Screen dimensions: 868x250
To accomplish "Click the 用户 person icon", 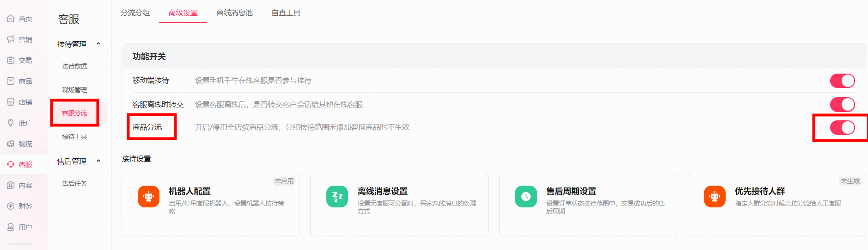I will [x=11, y=227].
